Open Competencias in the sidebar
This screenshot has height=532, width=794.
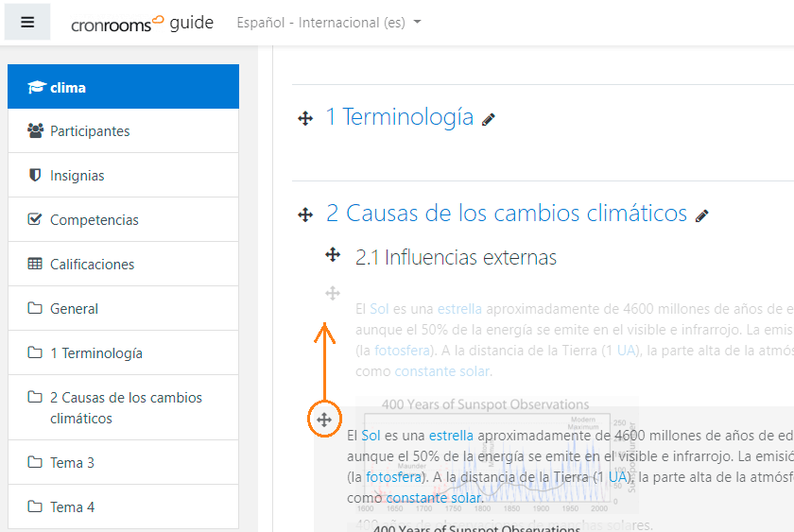(x=123, y=219)
